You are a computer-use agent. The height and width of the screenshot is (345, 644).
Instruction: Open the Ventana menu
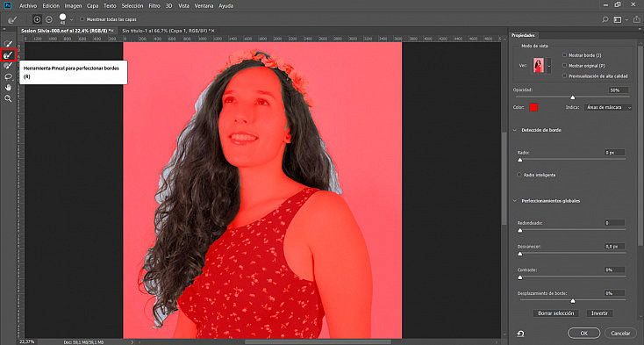pyautogui.click(x=204, y=6)
